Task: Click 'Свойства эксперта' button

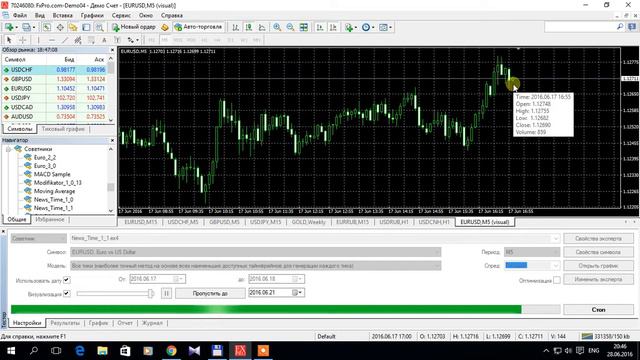Action: coord(598,238)
